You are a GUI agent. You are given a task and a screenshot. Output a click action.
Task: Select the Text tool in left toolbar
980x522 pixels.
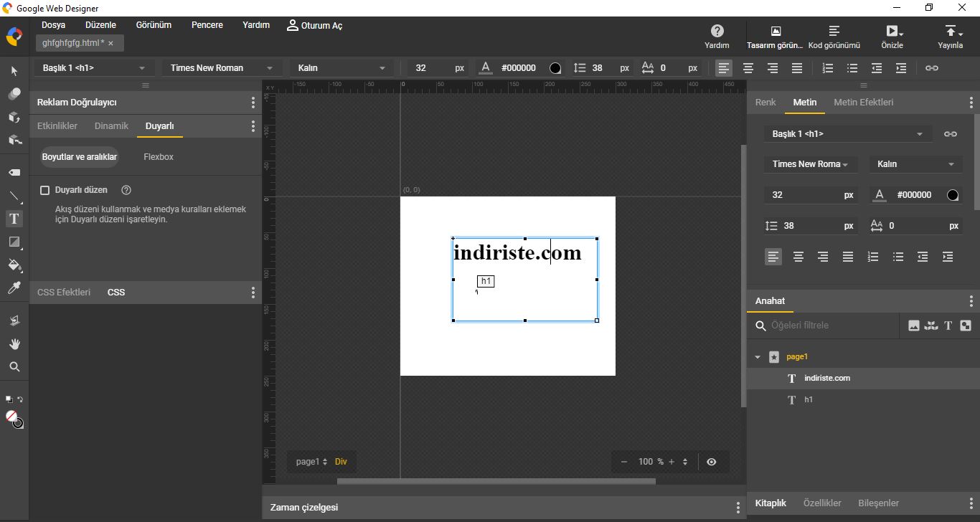click(14, 219)
